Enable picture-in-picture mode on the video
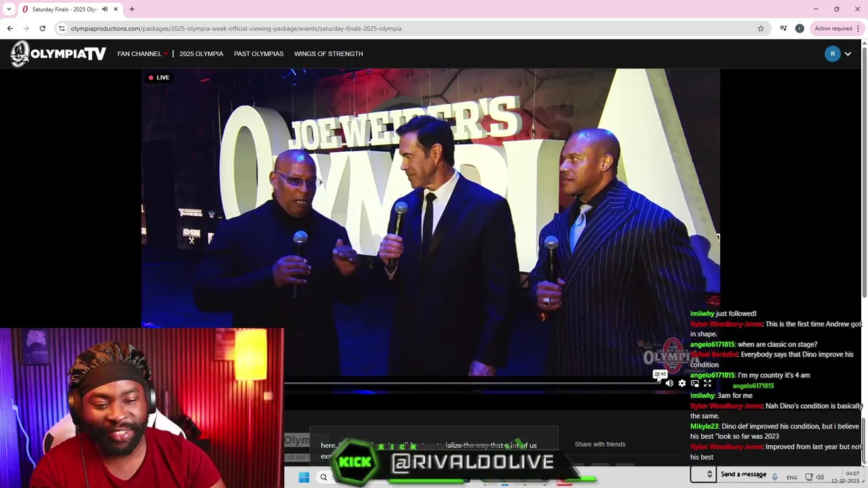This screenshot has width=868, height=488. pos(695,384)
